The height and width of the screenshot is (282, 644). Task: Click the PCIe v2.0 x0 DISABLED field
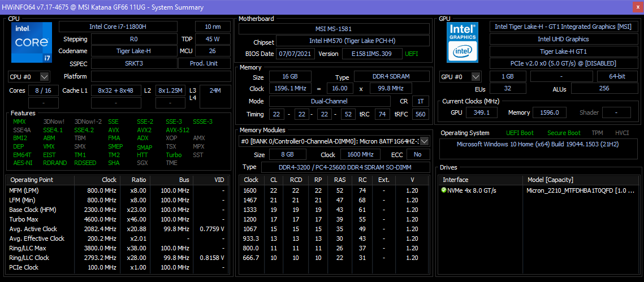click(x=563, y=64)
